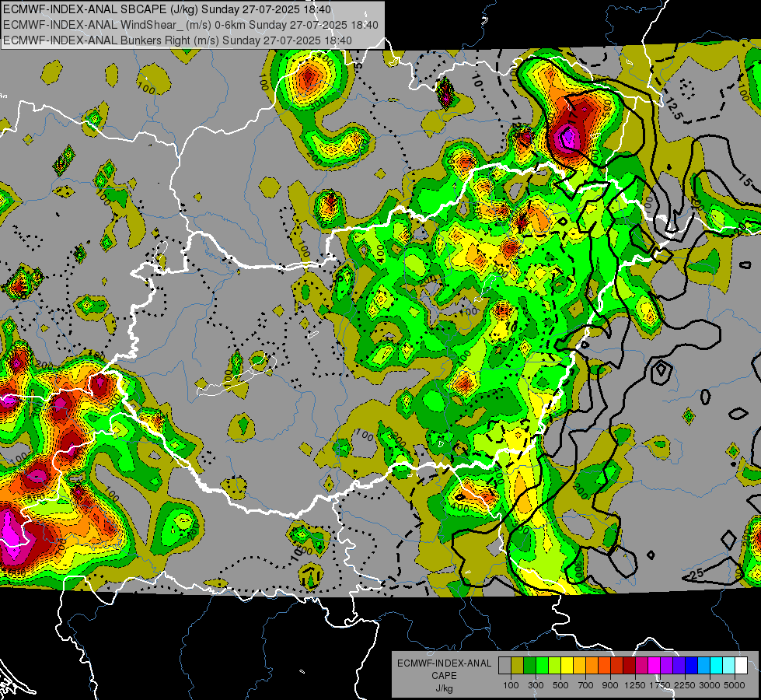Click the J/kg unit label in the legend
Screen dimensions: 761x700
click(x=444, y=688)
